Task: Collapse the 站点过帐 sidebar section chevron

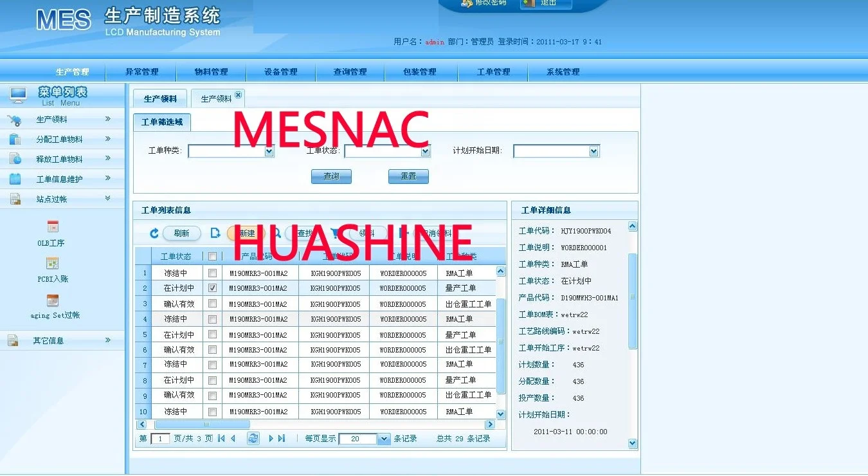Action: tap(108, 198)
